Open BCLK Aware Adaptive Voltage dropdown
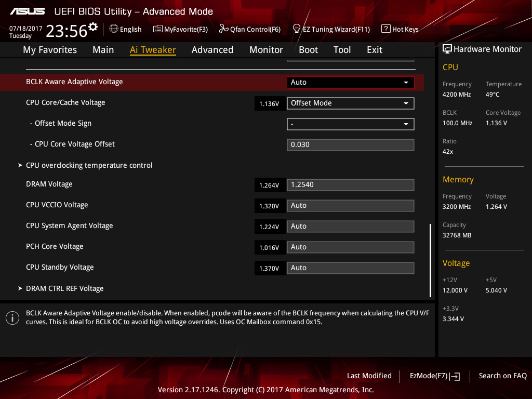532x399 pixels. (350, 82)
